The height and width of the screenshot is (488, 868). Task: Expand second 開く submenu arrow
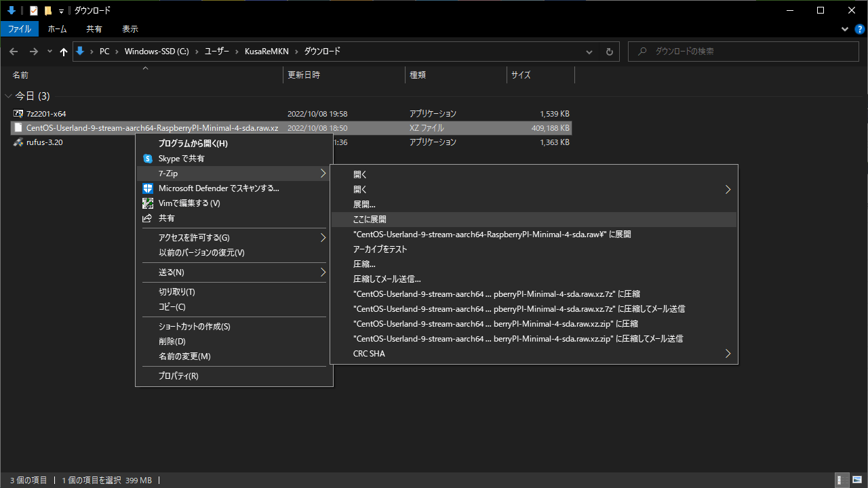tap(728, 190)
